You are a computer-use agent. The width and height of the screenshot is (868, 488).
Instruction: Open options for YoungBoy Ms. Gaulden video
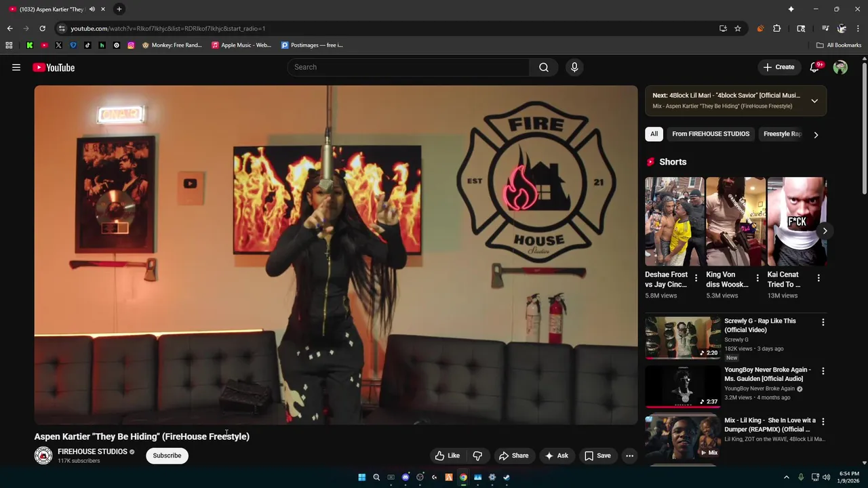click(823, 371)
